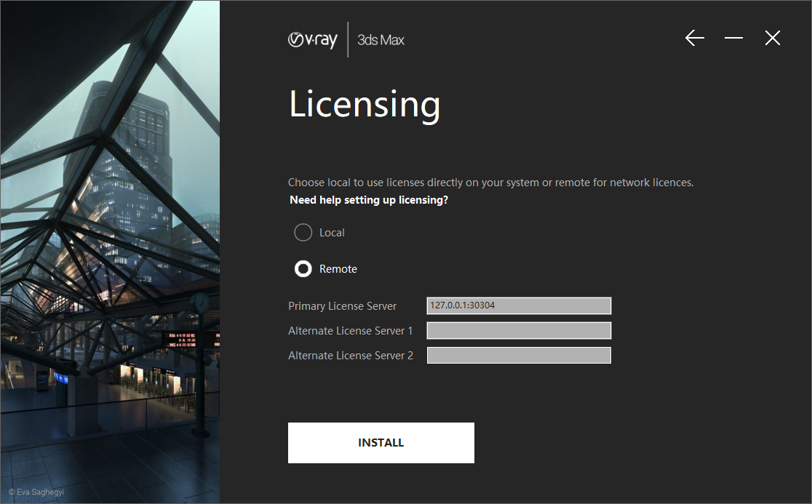Select the Local license radio button
Screen dimensions: 812x504
pyautogui.click(x=303, y=232)
